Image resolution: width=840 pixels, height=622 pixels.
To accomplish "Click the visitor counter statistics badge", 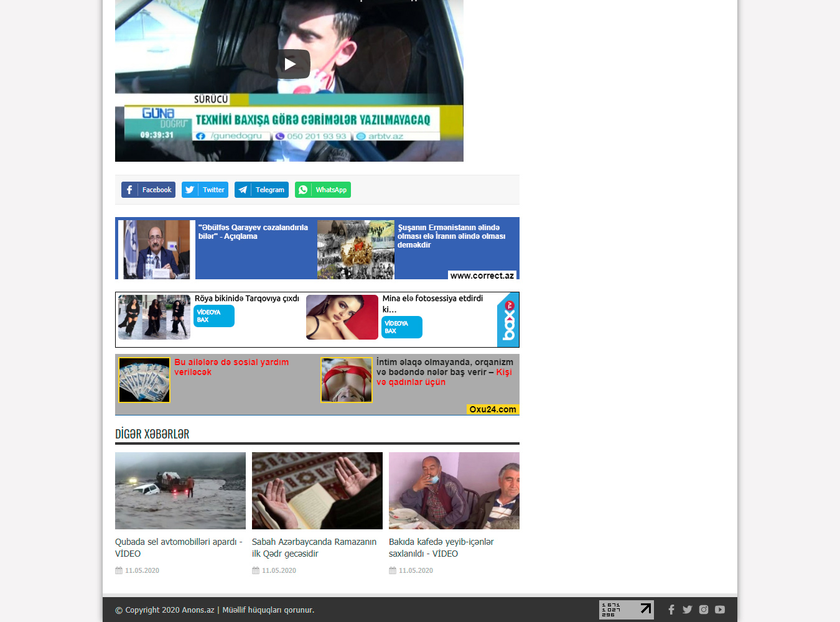I will point(626,610).
